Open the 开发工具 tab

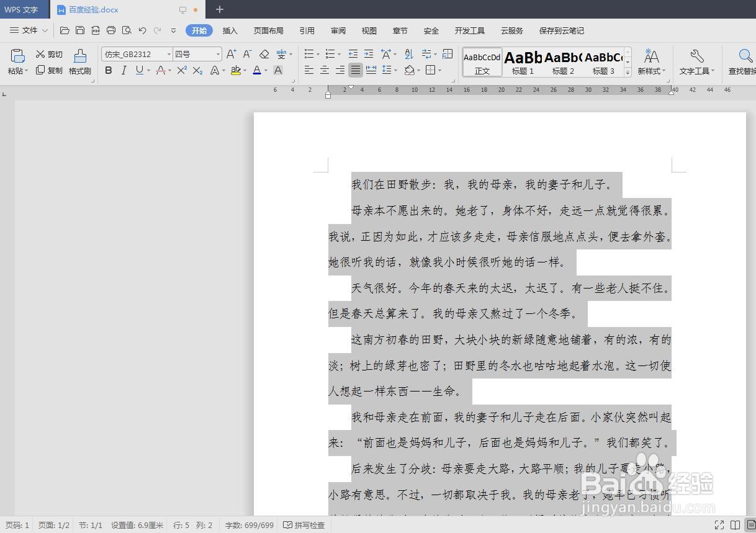(470, 30)
